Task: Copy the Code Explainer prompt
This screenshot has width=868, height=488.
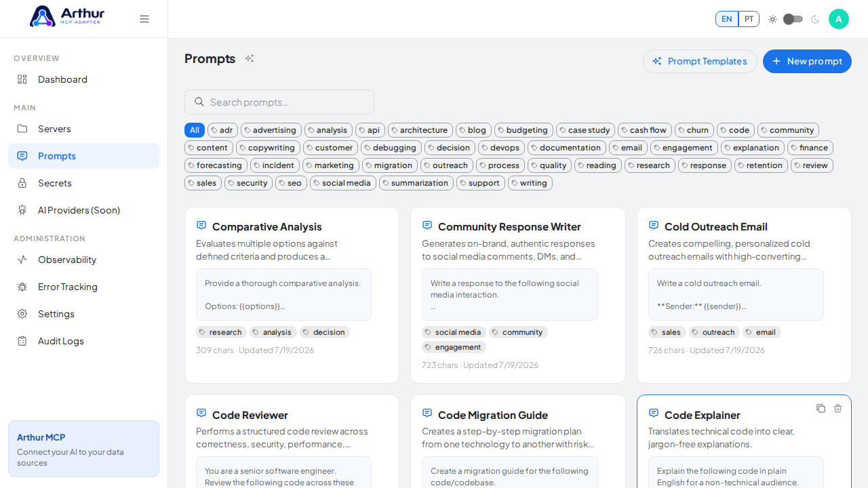Action: click(821, 408)
